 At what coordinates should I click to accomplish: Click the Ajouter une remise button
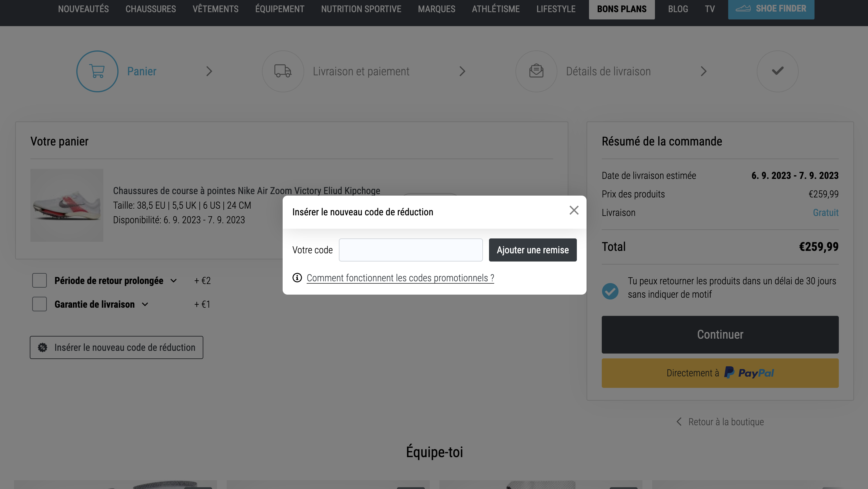pos(533,250)
